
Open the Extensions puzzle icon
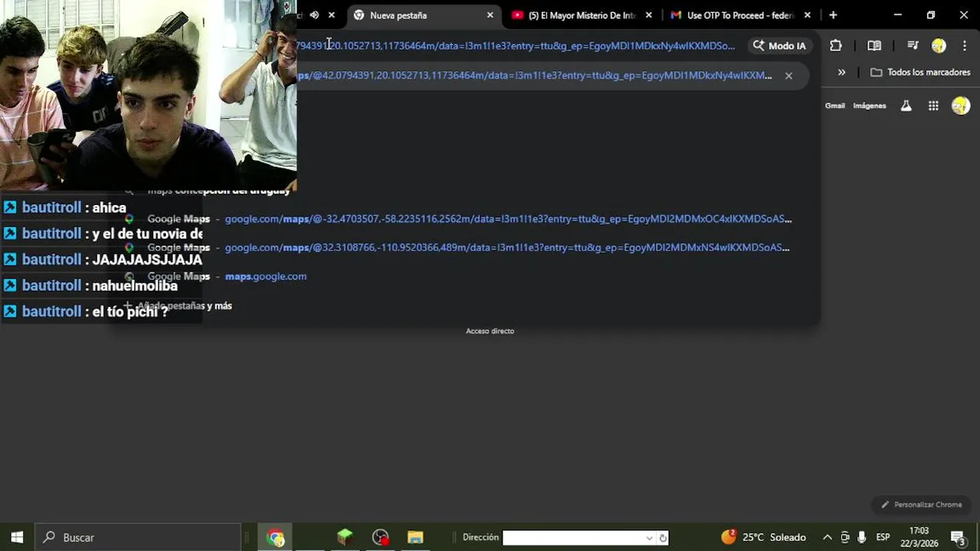[836, 46]
